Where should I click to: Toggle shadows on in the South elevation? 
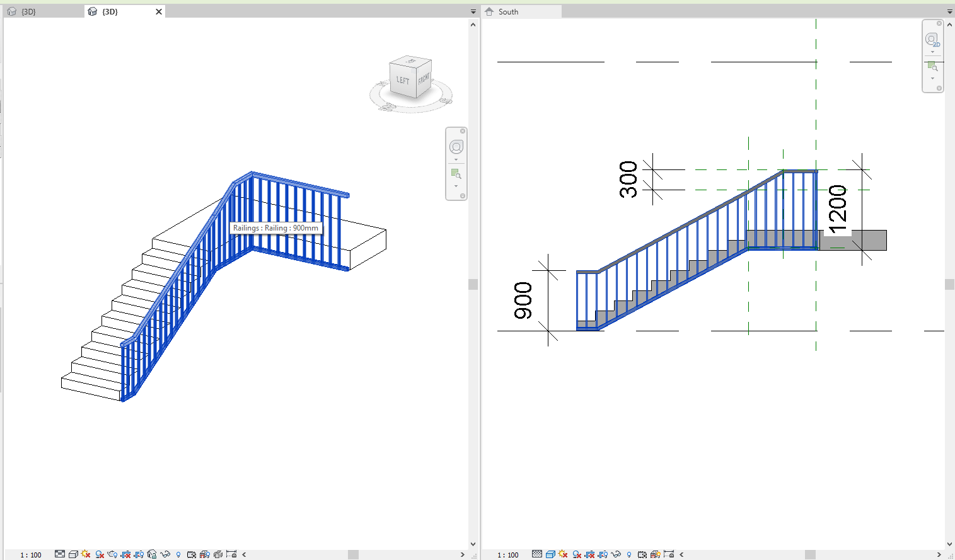point(577,554)
